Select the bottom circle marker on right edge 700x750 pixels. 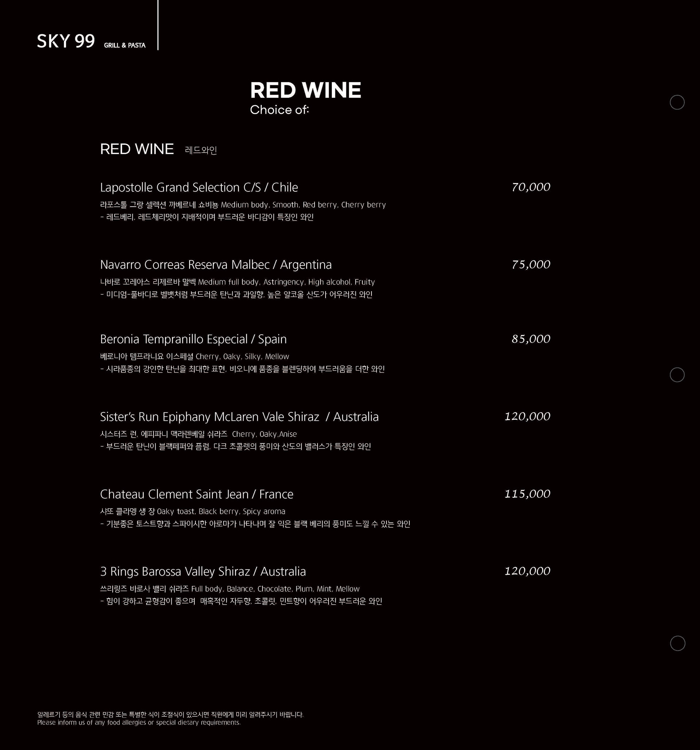[677, 643]
